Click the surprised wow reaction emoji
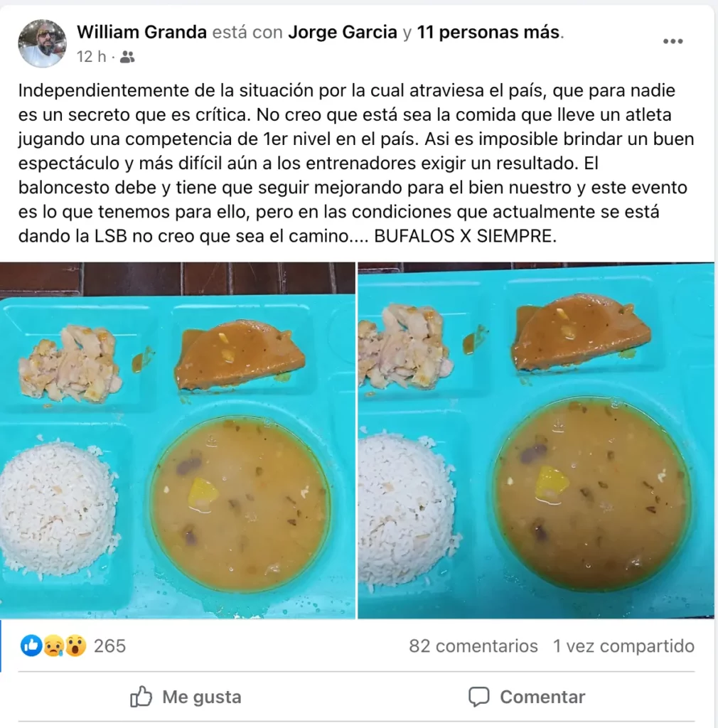 pyautogui.click(x=75, y=646)
